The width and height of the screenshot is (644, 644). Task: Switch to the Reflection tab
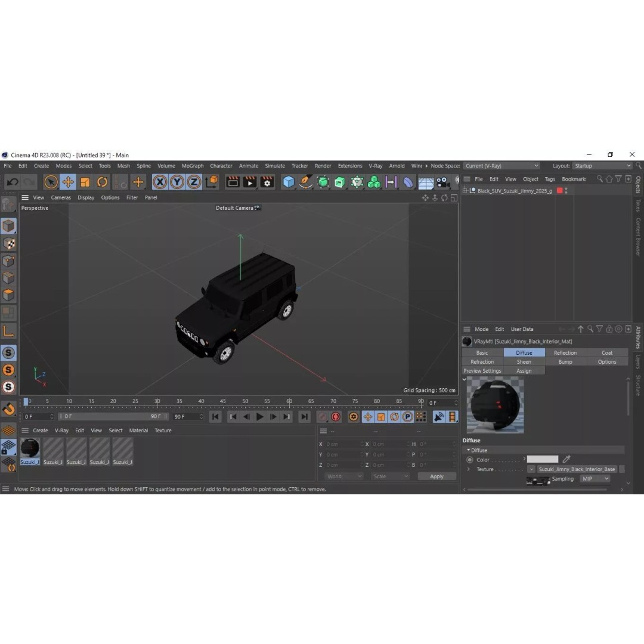pos(565,353)
